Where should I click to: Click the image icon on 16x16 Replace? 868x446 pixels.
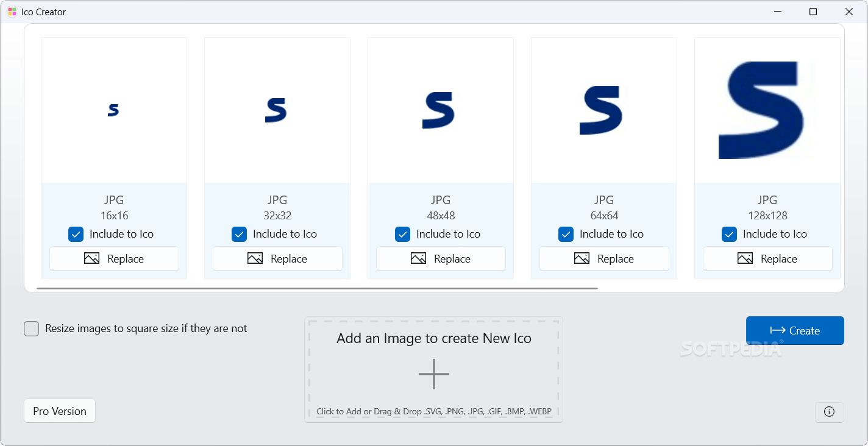pyautogui.click(x=91, y=259)
